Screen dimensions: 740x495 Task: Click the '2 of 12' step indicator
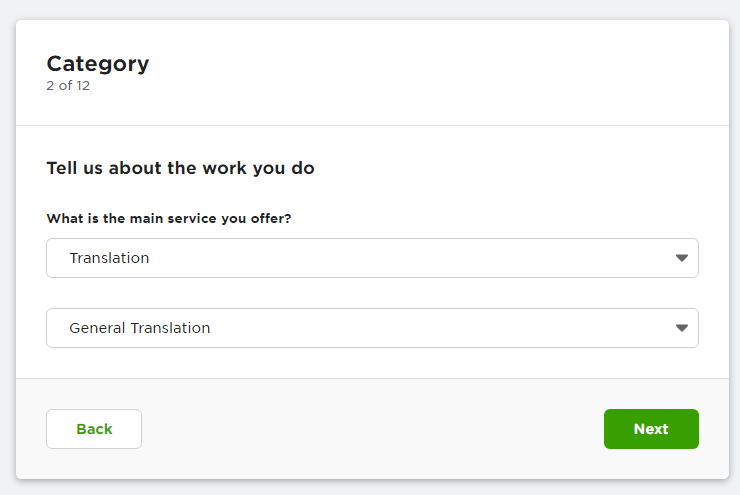(68, 86)
